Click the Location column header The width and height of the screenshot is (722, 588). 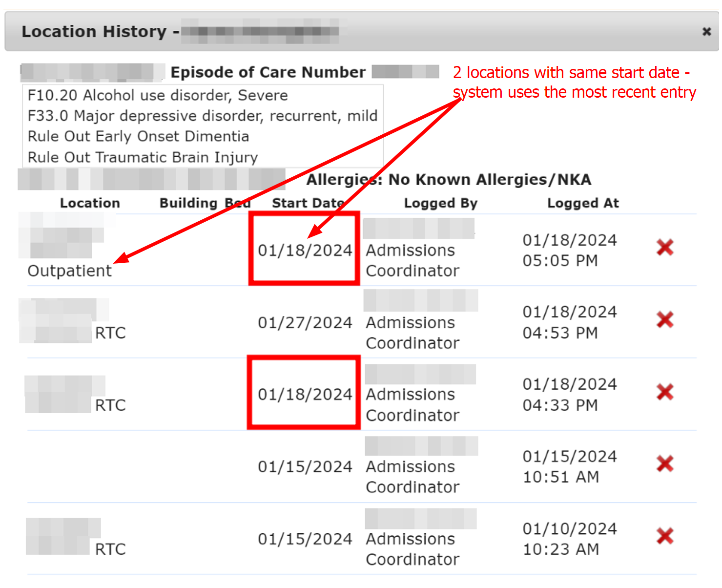(x=90, y=203)
